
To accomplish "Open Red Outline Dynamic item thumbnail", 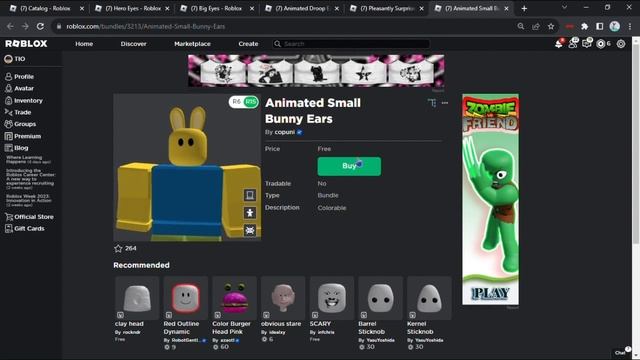I will click(186, 298).
